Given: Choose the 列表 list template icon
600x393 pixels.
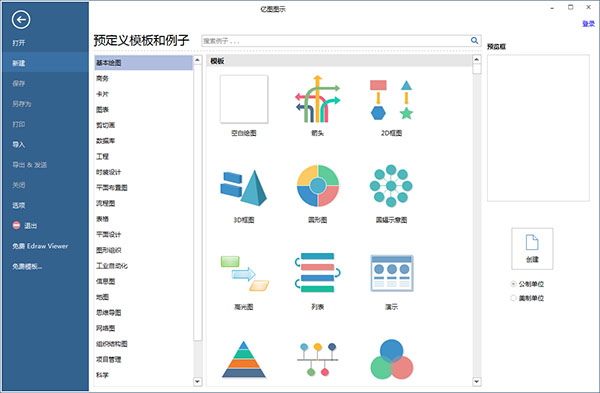Looking at the screenshot, I should point(318,272).
